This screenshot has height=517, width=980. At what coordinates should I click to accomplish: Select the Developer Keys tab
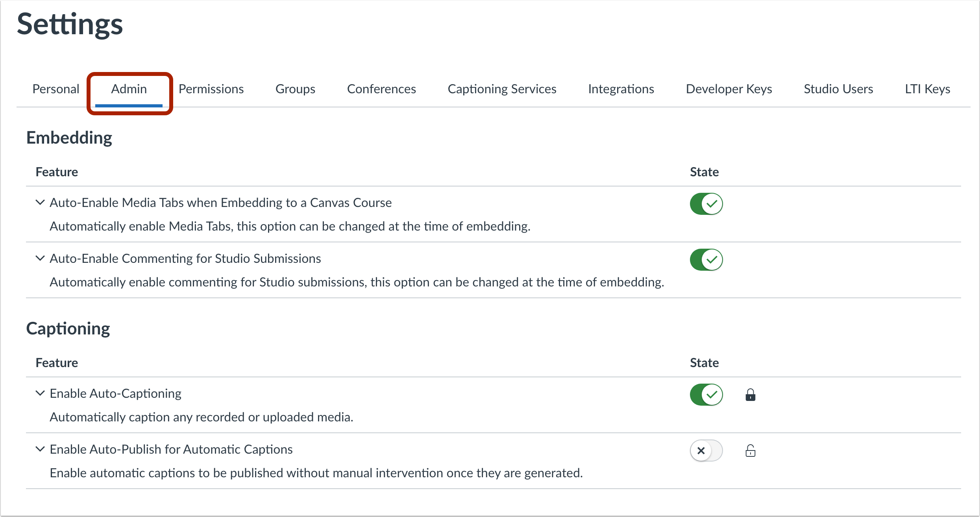point(729,89)
